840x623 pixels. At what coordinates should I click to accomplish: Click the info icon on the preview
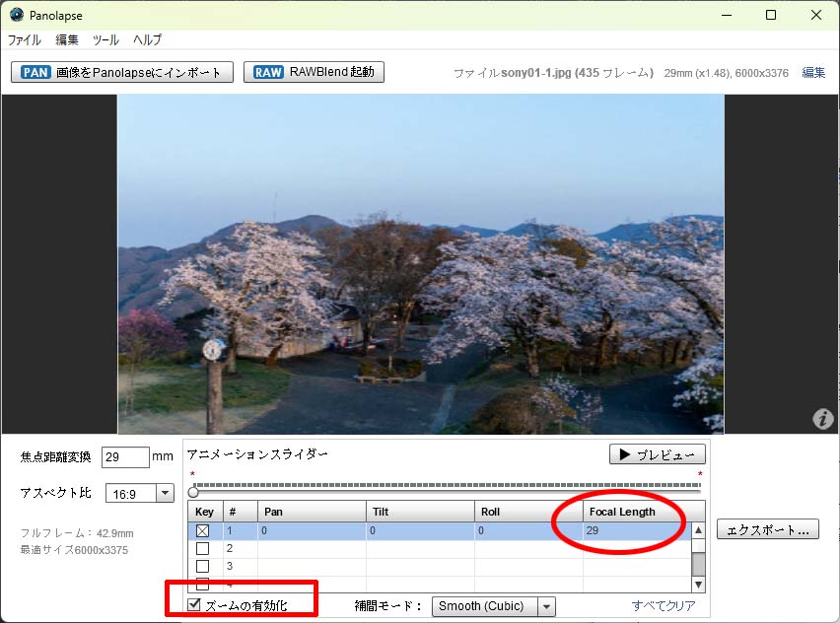822,419
